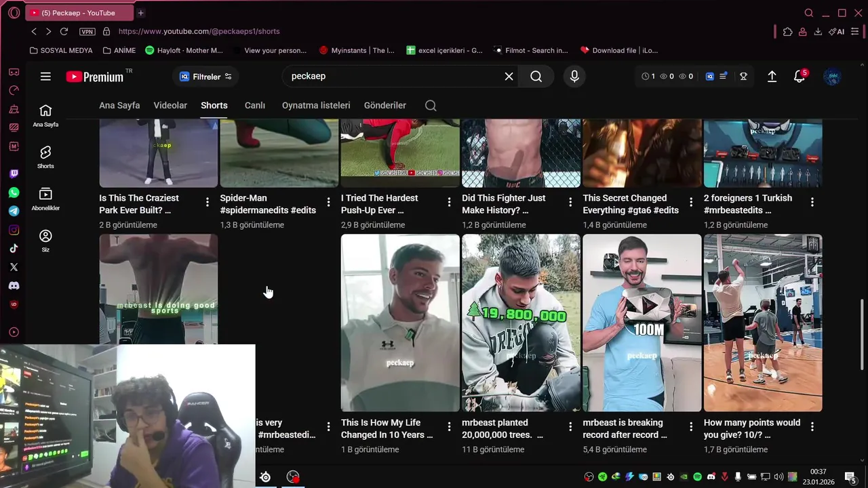Switch to the Gönderiler tab
The image size is (868, 488).
pyautogui.click(x=385, y=105)
